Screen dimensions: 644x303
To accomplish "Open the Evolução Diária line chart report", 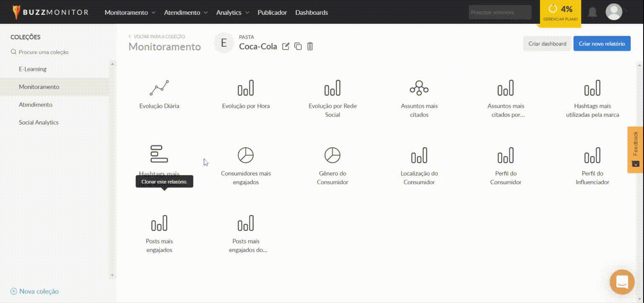I will coord(159,88).
